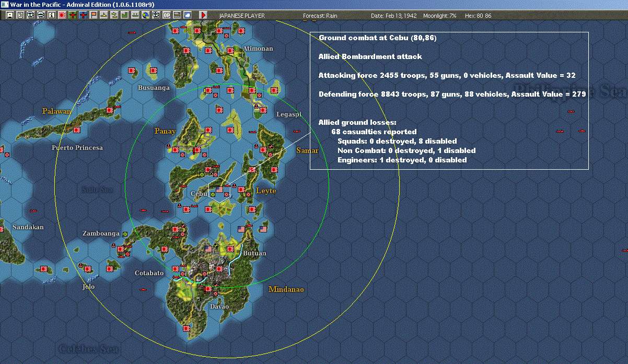
Task: Open the document list report icon
Action: point(20,15)
